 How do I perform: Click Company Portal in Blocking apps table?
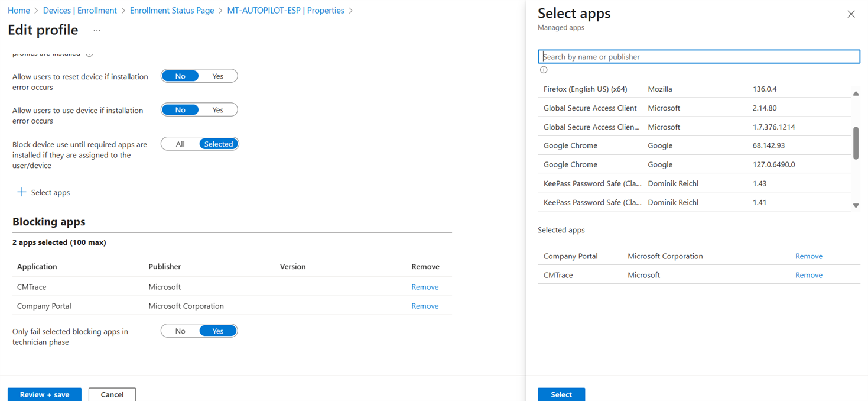pyautogui.click(x=44, y=306)
